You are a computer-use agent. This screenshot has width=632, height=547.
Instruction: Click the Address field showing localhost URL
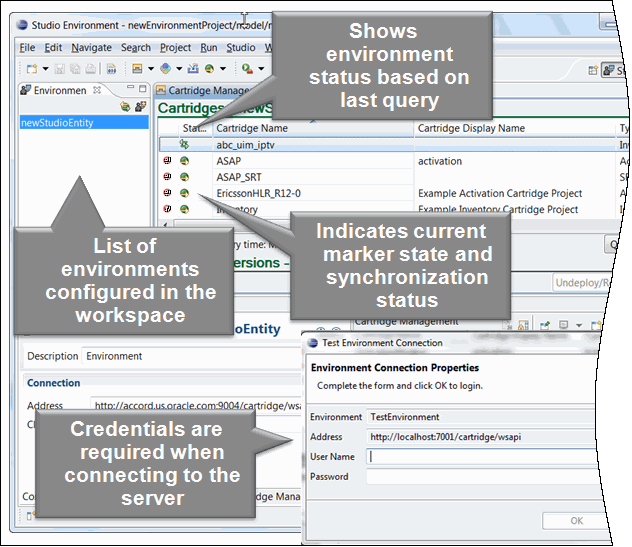[x=482, y=437]
